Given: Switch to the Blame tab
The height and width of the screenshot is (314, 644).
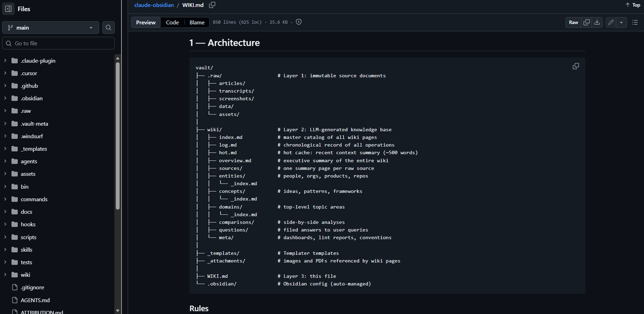Looking at the screenshot, I should (197, 22).
